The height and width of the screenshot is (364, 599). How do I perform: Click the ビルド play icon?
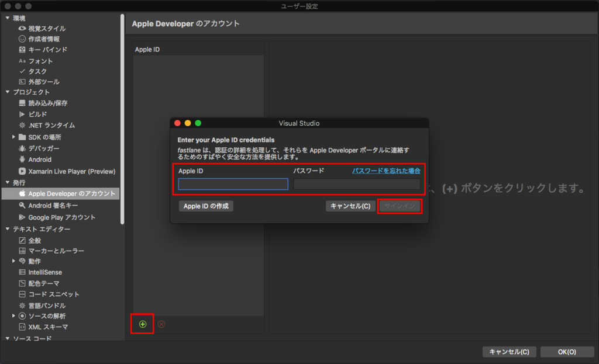coord(22,114)
